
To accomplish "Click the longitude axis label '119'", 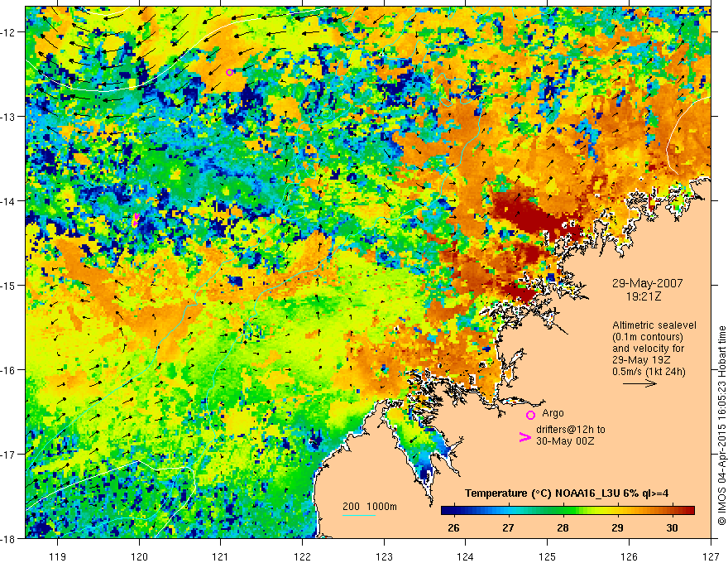I will coord(58,556).
